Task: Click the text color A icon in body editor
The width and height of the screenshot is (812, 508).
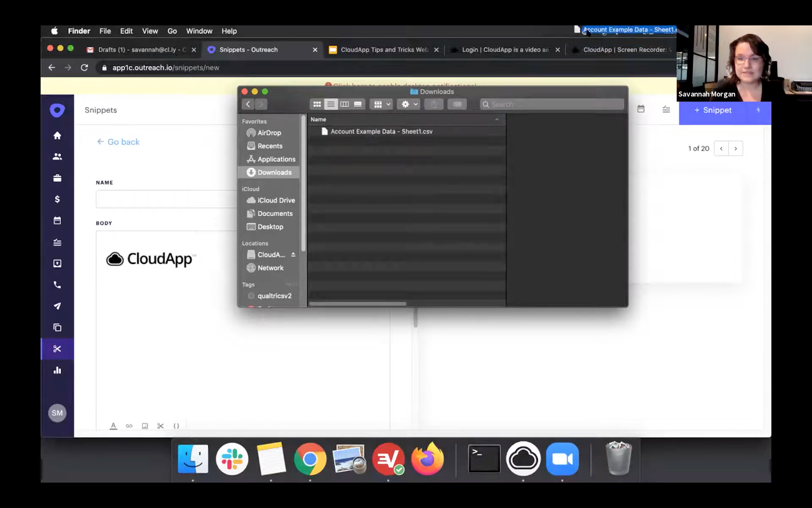Action: click(113, 426)
